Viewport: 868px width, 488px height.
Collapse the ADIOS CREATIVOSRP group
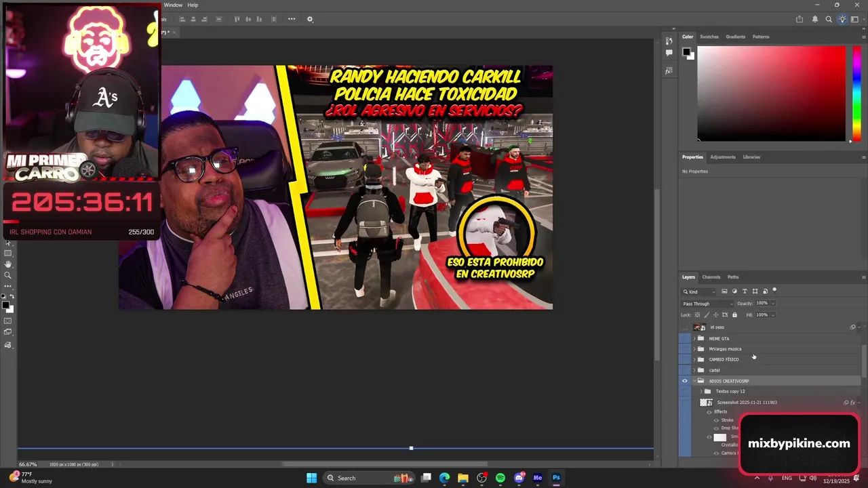coord(694,381)
